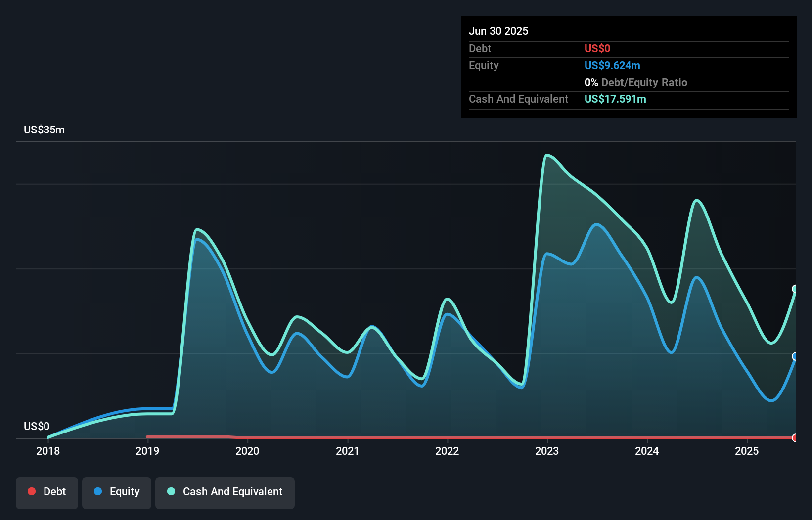The image size is (812, 520).
Task: Open details for the Debt/Equity Ratio row
Action: [x=636, y=82]
